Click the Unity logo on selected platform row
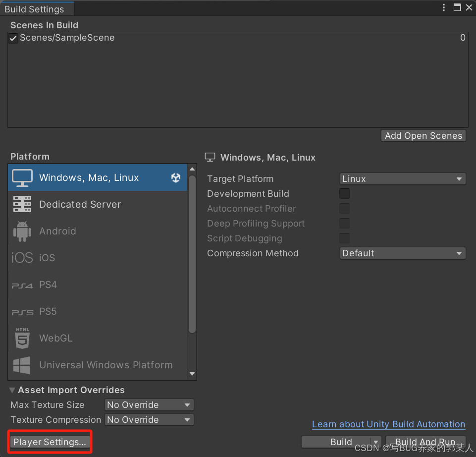This screenshot has width=476, height=457. click(176, 177)
